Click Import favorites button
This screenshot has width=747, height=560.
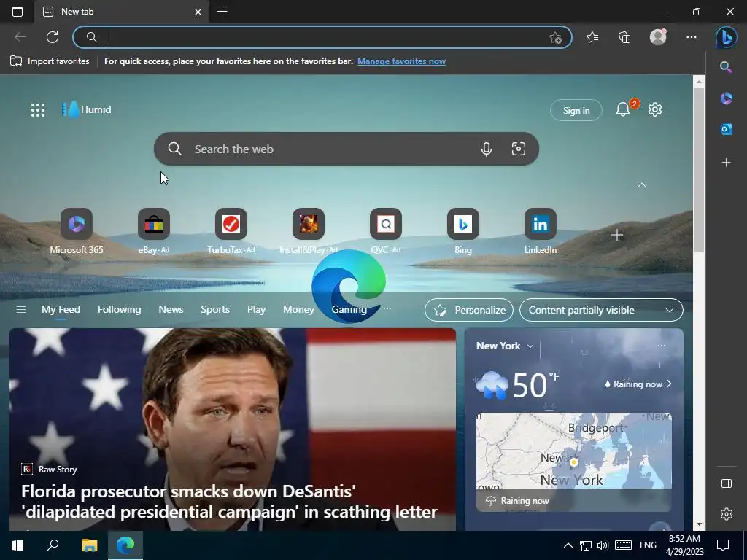(x=50, y=61)
